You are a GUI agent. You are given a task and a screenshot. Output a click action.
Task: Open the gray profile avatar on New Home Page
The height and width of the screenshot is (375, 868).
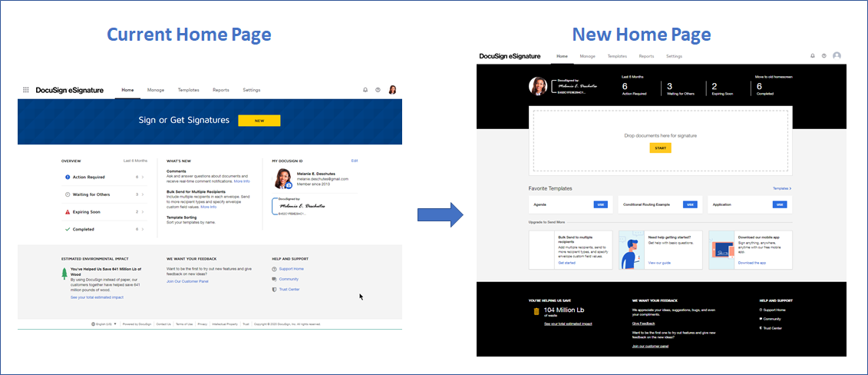click(x=837, y=56)
